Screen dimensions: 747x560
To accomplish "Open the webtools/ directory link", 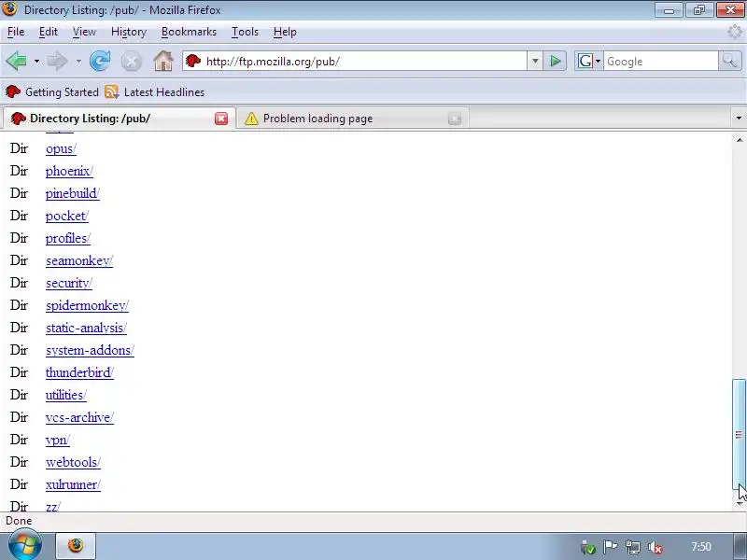I will 74,462.
